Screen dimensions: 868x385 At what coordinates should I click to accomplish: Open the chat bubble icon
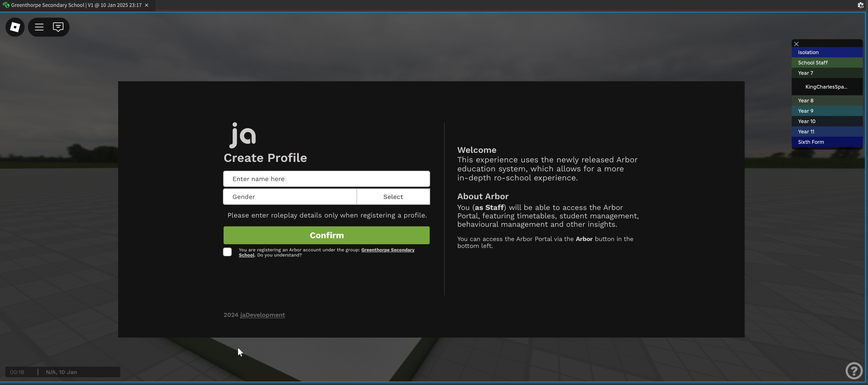tap(58, 27)
